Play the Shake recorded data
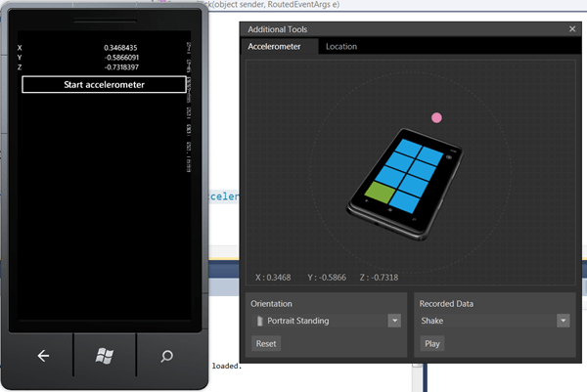Viewport: 587px width, 392px height. pyautogui.click(x=432, y=344)
